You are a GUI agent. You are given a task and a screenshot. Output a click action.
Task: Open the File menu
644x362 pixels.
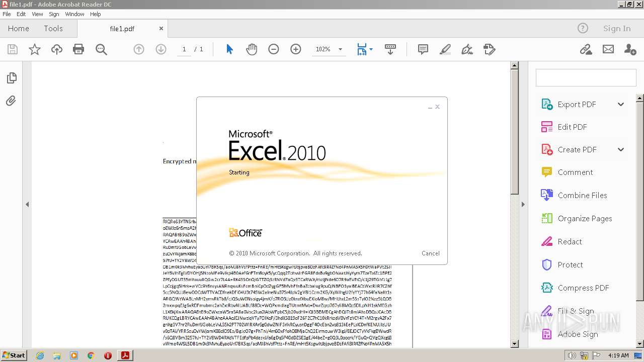7,14
